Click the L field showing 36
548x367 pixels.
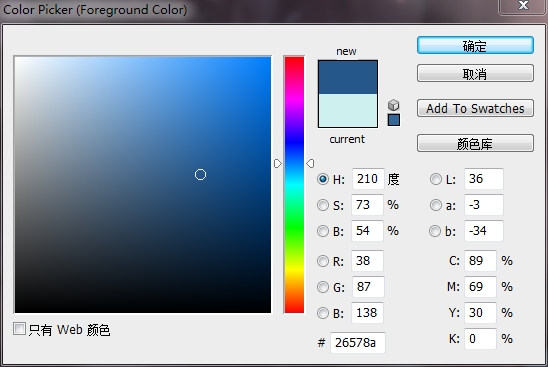[x=484, y=179]
